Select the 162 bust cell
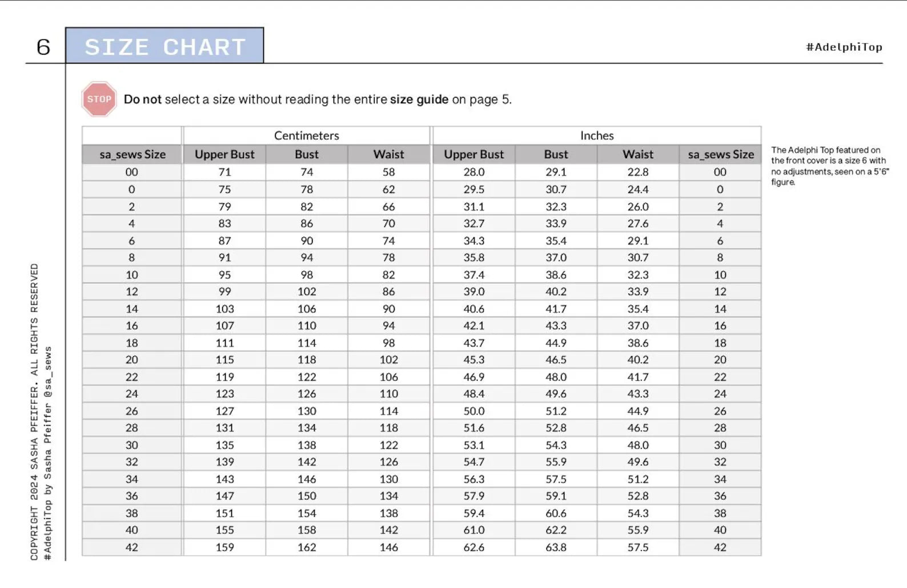Image resolution: width=907 pixels, height=588 pixels. pyautogui.click(x=307, y=547)
